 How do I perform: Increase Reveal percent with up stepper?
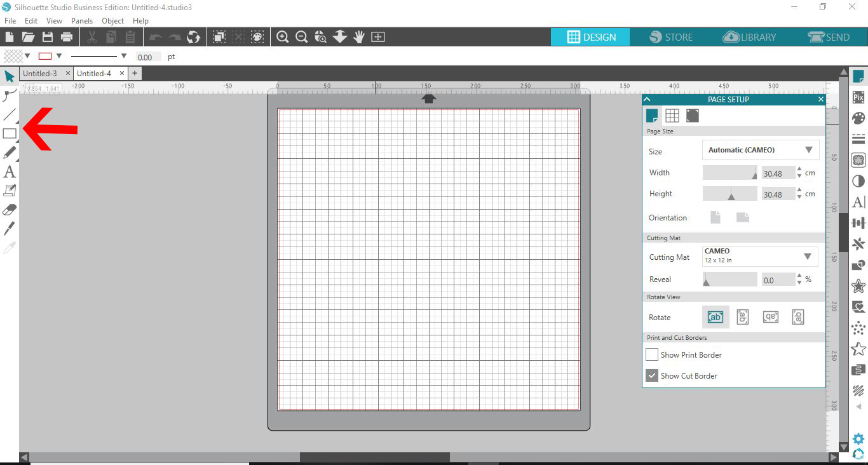tap(799, 276)
